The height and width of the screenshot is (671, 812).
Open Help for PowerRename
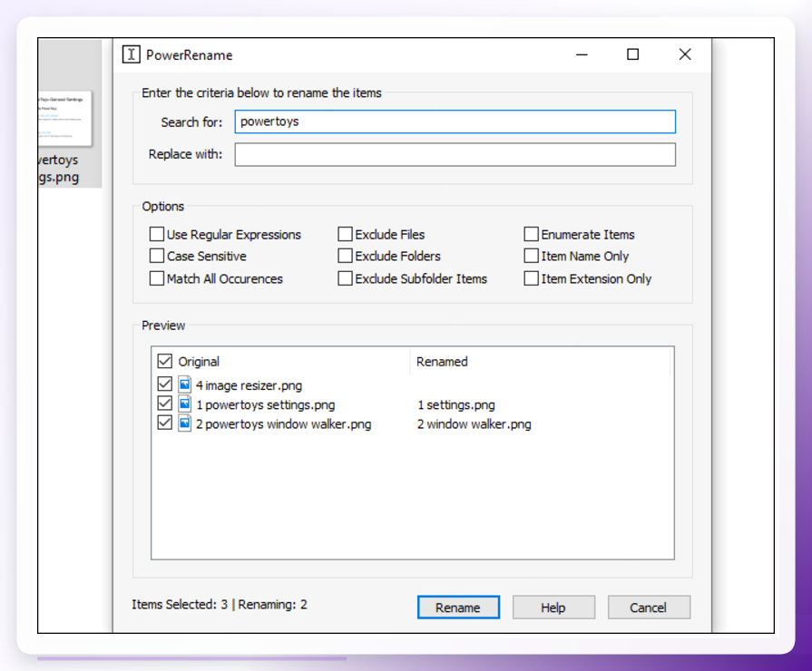pos(553,608)
